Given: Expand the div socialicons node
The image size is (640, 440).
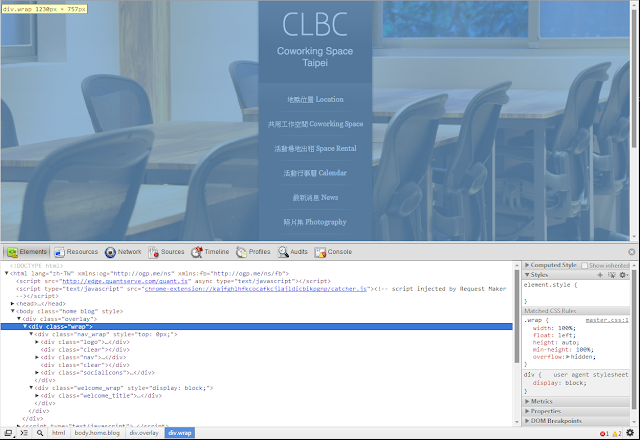Looking at the screenshot, I should 37,373.
